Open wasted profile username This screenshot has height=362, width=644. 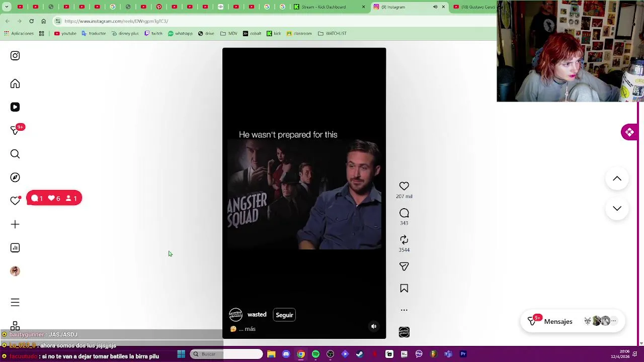click(257, 315)
